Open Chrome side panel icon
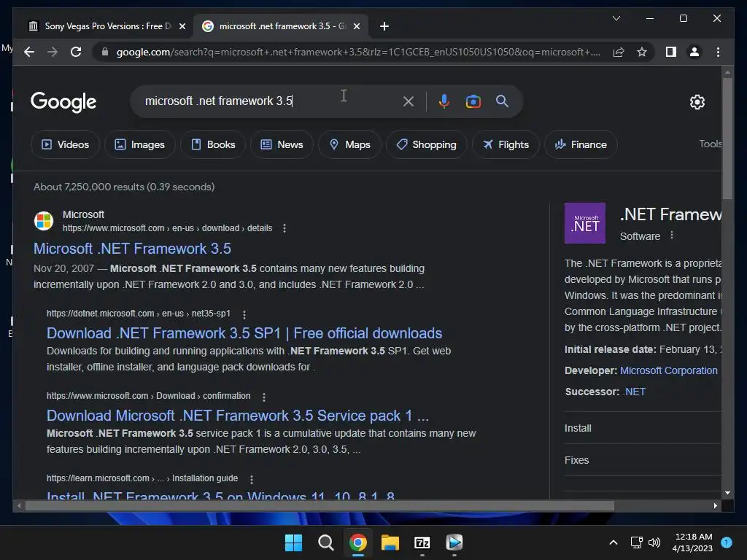 point(671,52)
